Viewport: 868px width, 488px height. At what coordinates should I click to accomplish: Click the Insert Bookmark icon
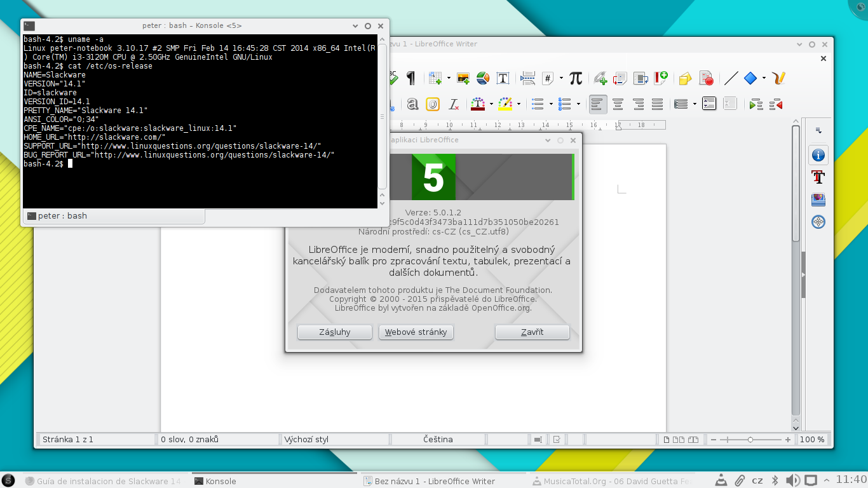click(661, 78)
